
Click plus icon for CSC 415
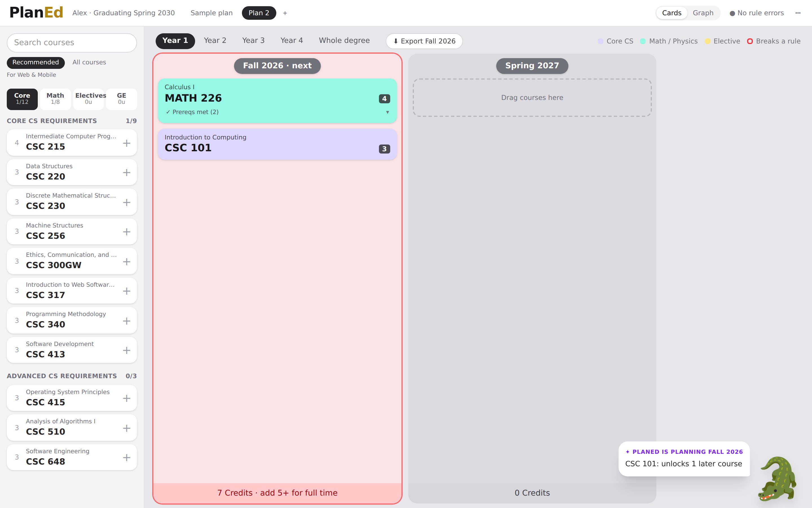point(127,398)
